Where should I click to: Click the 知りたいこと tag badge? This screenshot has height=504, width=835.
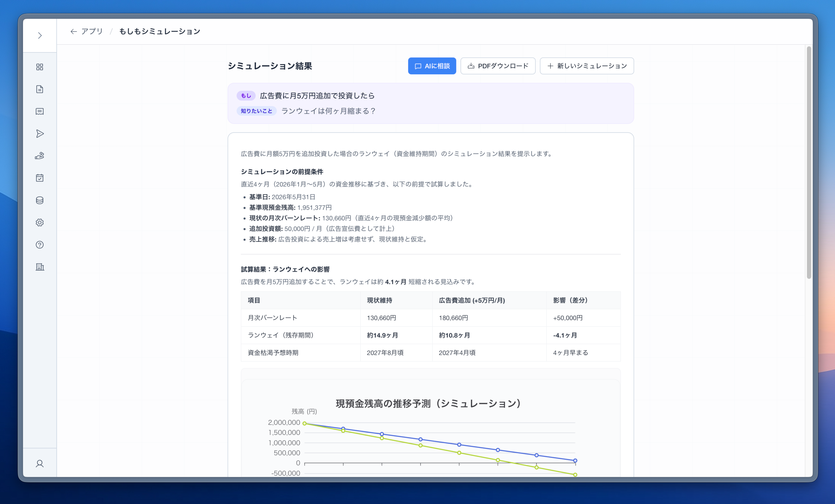(257, 111)
